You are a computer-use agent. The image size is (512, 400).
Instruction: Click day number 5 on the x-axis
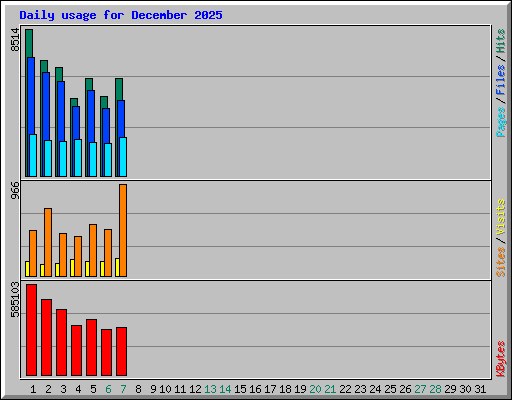point(93,389)
